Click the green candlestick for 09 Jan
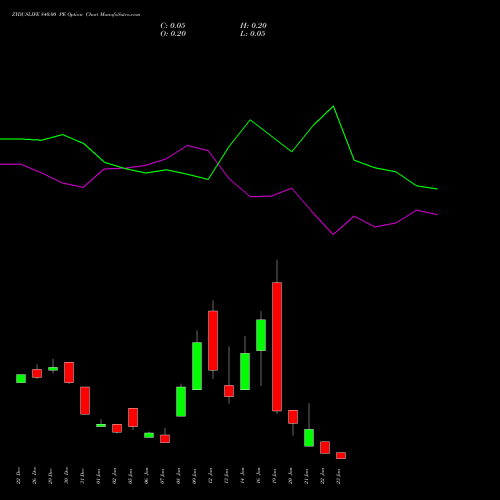Screen dimensions: 500x500 tap(197, 366)
